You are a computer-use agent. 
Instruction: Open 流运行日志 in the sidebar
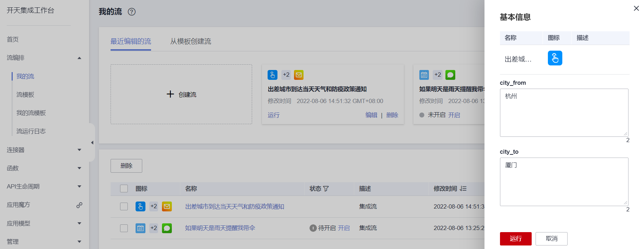pyautogui.click(x=31, y=131)
